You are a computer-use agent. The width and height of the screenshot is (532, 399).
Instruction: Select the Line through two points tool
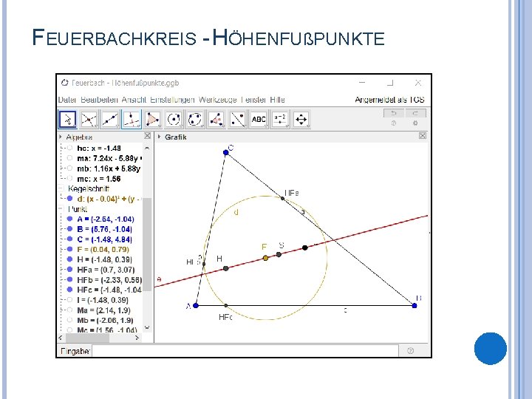[x=110, y=119]
